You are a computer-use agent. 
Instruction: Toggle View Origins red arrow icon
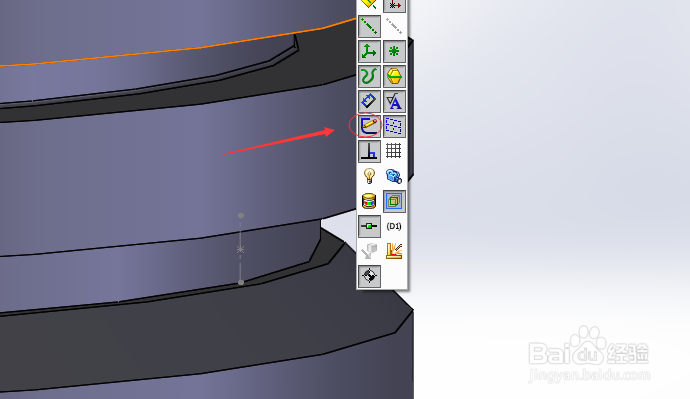(394, 5)
